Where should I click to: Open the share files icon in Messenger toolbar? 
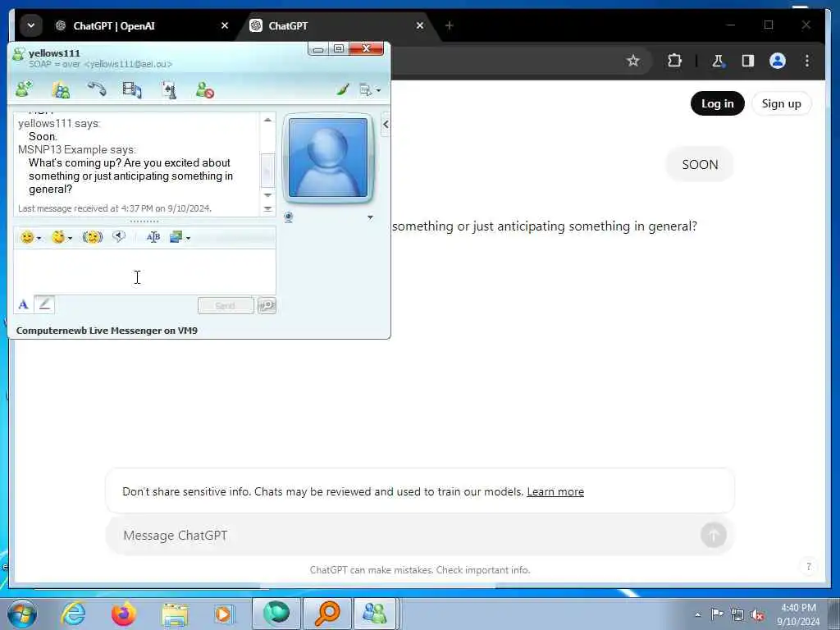tap(61, 89)
